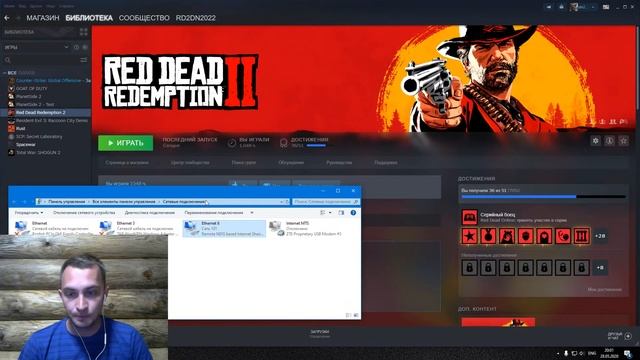Click the Roman numeral II achievement badge
The width and height of the screenshot is (640, 360).
pyautogui.click(x=582, y=236)
